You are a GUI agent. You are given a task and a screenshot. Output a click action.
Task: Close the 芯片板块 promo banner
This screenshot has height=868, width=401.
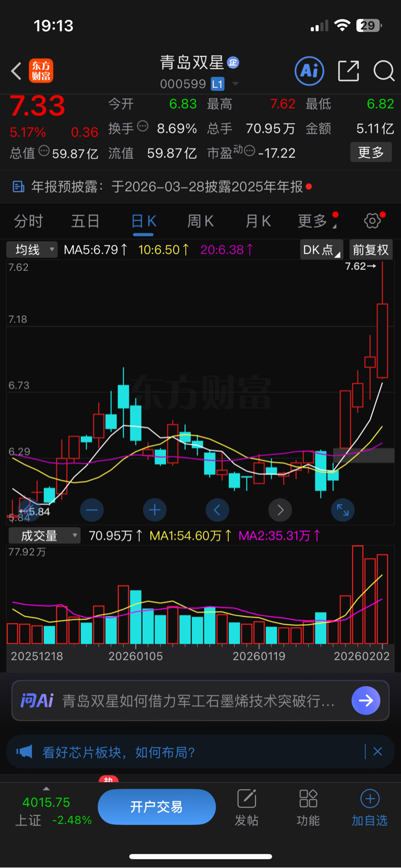click(x=378, y=752)
